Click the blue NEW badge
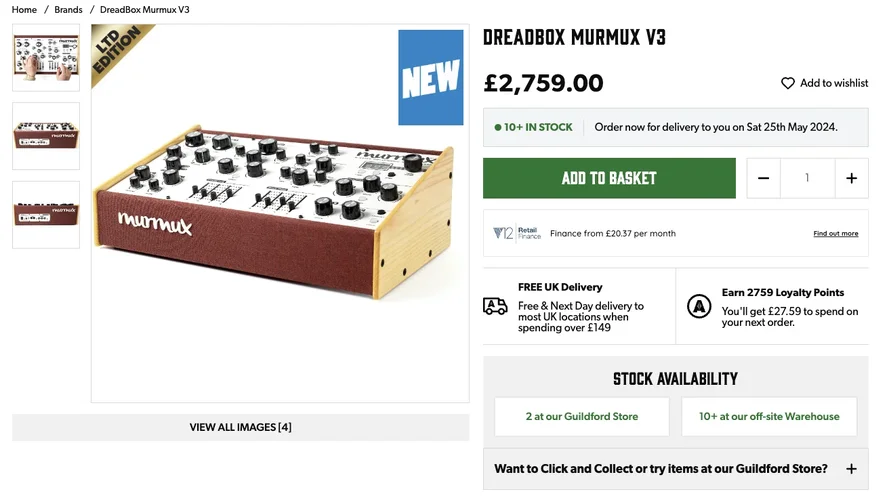Viewport: 889px width, 500px height. pos(431,78)
